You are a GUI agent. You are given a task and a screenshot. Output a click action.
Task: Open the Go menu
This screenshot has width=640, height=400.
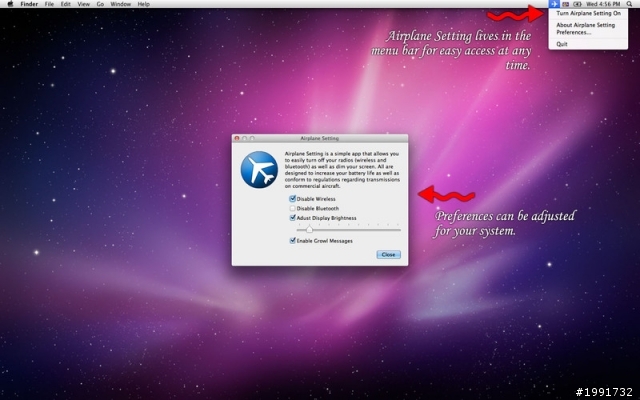point(100,4)
